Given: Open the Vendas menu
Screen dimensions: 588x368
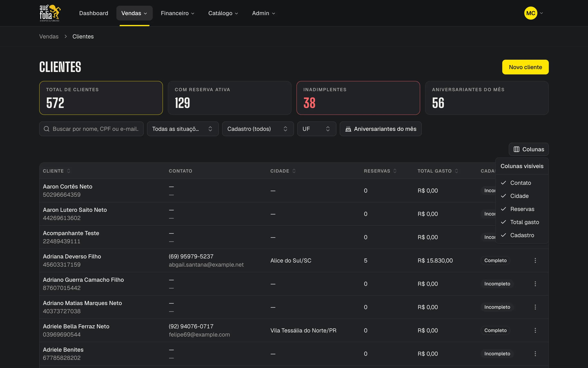Looking at the screenshot, I should (134, 13).
